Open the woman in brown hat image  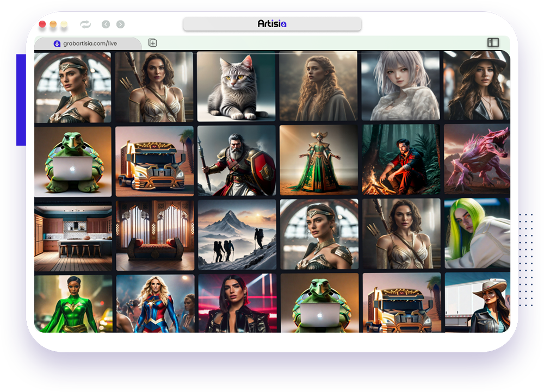pyautogui.click(x=477, y=86)
